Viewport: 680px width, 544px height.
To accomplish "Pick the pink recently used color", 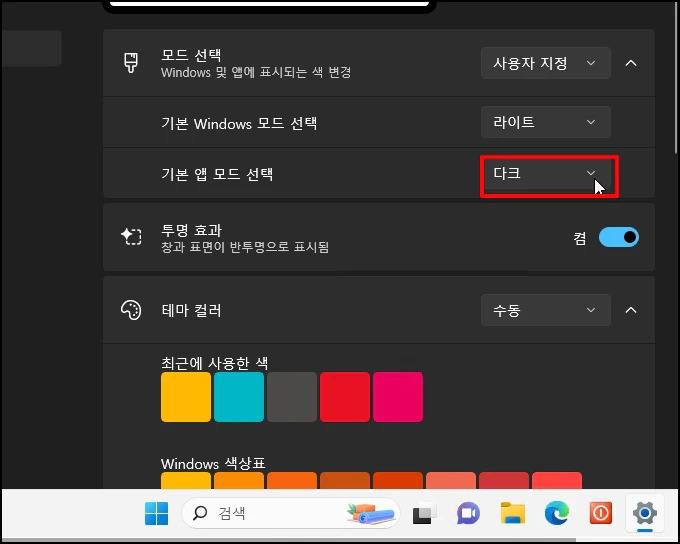I will pyautogui.click(x=398, y=397).
